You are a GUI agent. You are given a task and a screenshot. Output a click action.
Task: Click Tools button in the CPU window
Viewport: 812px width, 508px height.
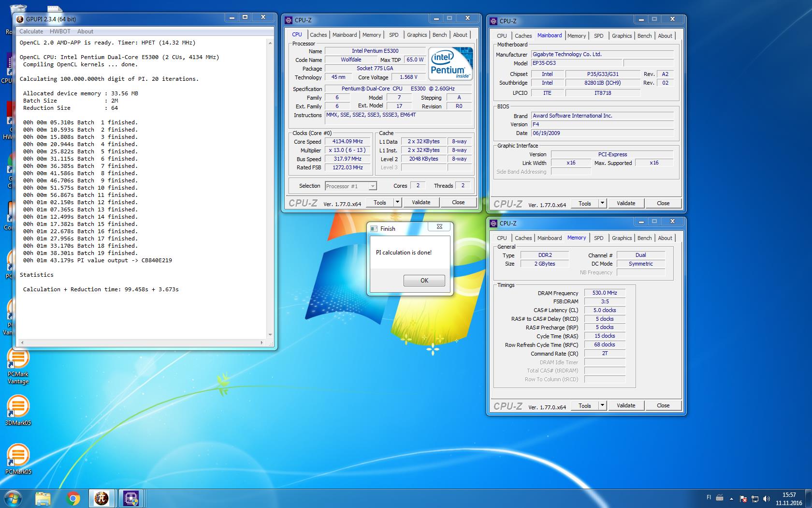tap(380, 202)
